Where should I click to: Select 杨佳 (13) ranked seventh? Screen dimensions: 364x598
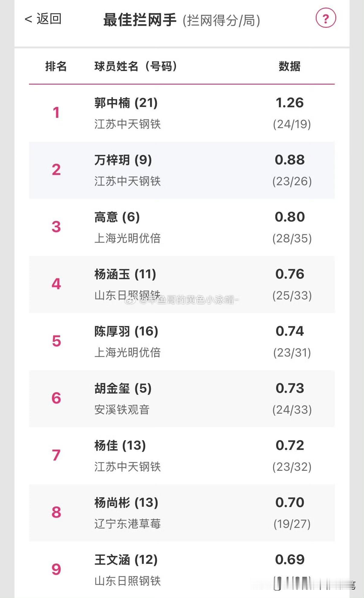point(182,456)
